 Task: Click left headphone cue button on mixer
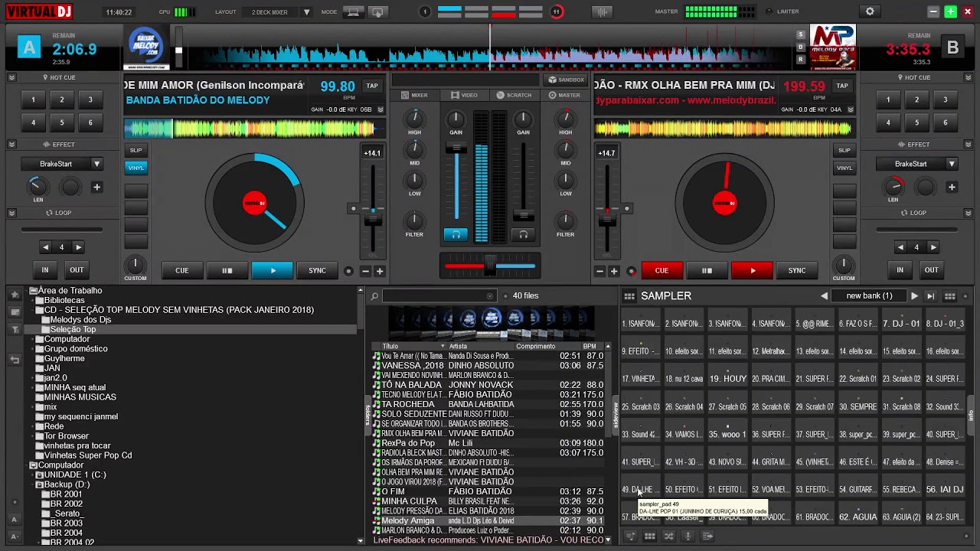[456, 235]
